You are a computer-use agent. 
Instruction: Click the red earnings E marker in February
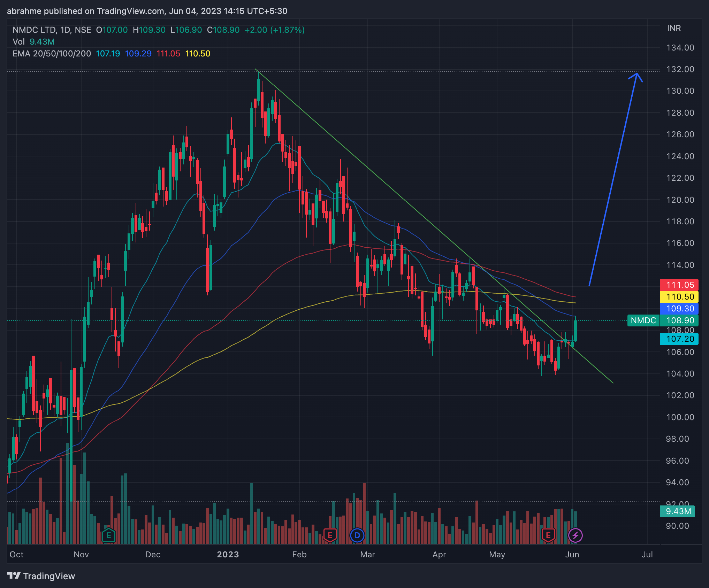tap(330, 535)
